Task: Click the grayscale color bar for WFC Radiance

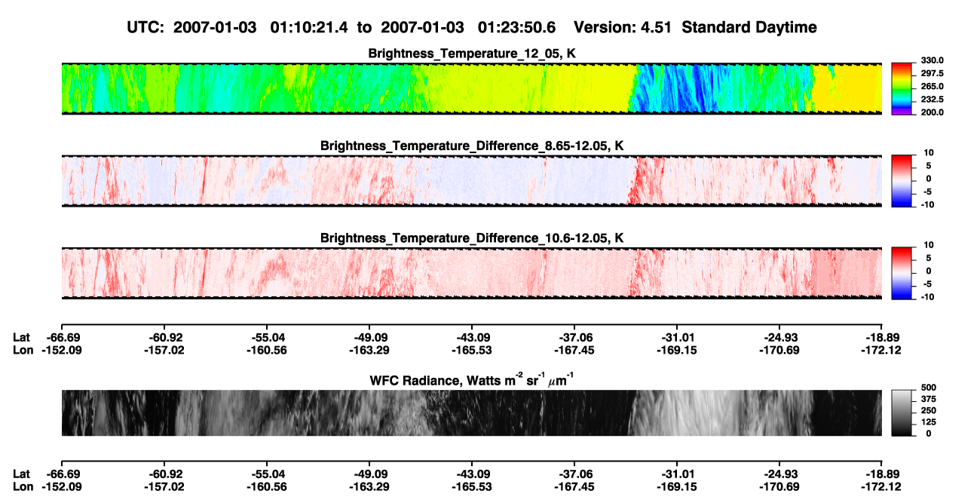Action: [x=902, y=413]
